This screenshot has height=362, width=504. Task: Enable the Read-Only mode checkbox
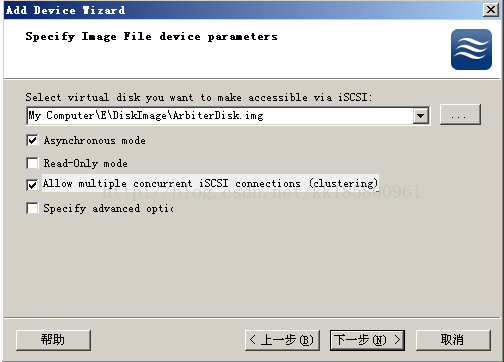click(x=32, y=163)
